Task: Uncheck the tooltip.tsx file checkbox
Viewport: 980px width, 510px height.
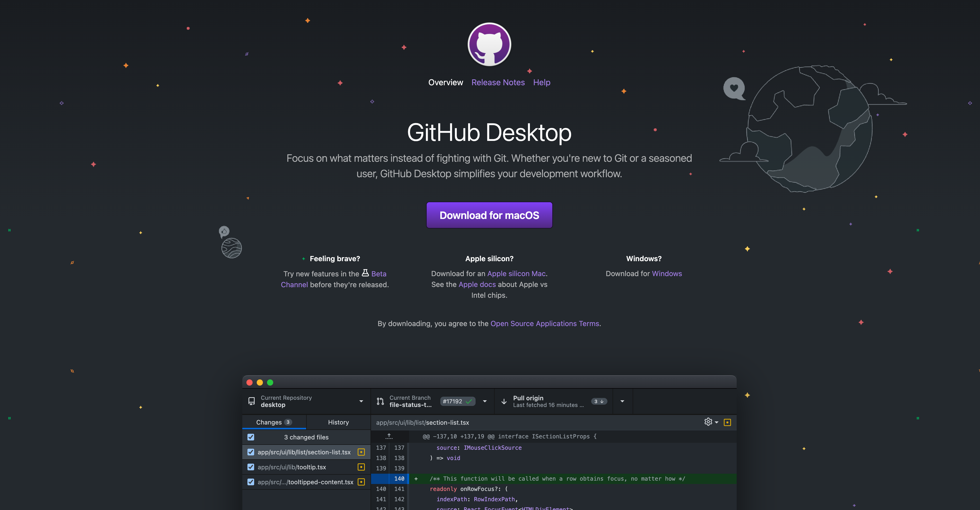Action: [251, 467]
